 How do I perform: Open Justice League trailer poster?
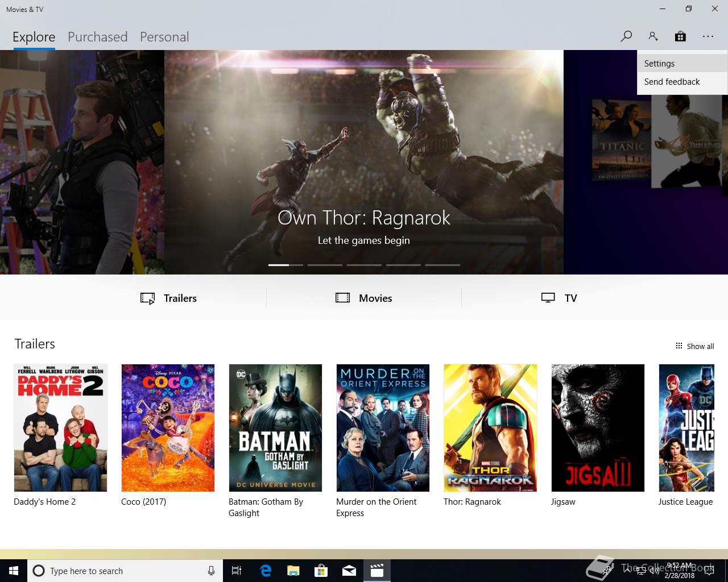pos(686,428)
